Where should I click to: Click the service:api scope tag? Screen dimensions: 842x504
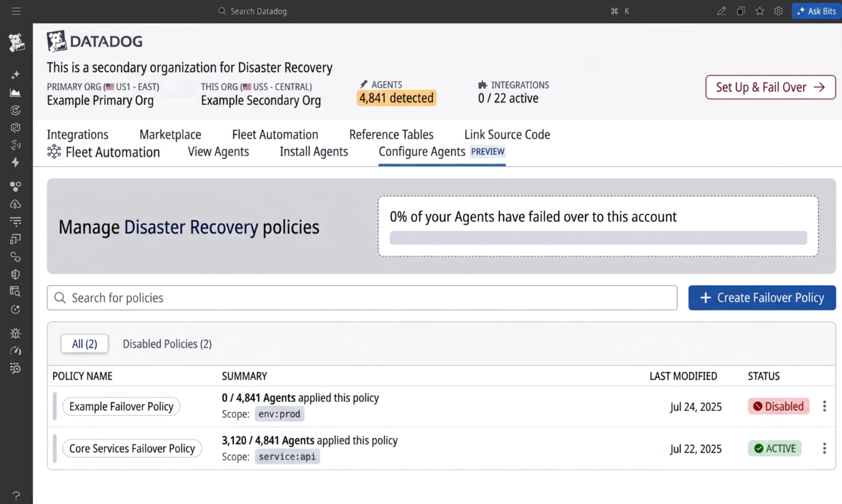click(287, 456)
